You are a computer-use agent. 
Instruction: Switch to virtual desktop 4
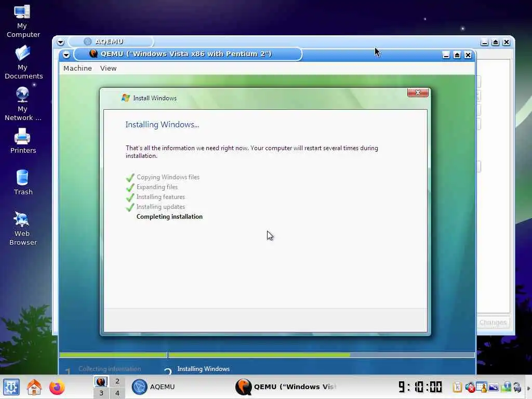pos(117,393)
